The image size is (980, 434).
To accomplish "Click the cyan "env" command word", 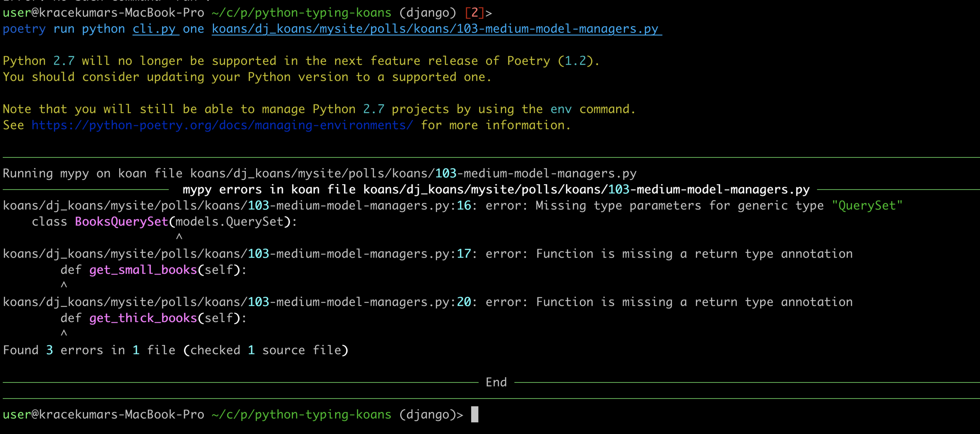I will [561, 109].
